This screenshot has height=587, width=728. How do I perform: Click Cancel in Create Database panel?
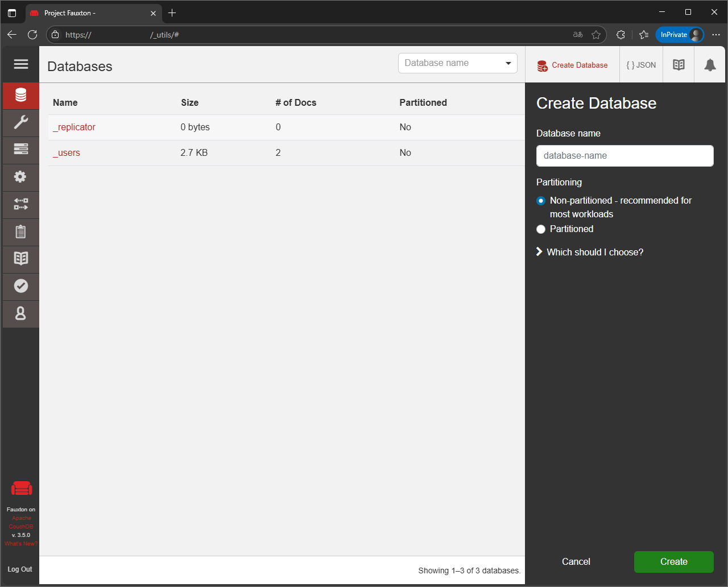pyautogui.click(x=576, y=561)
